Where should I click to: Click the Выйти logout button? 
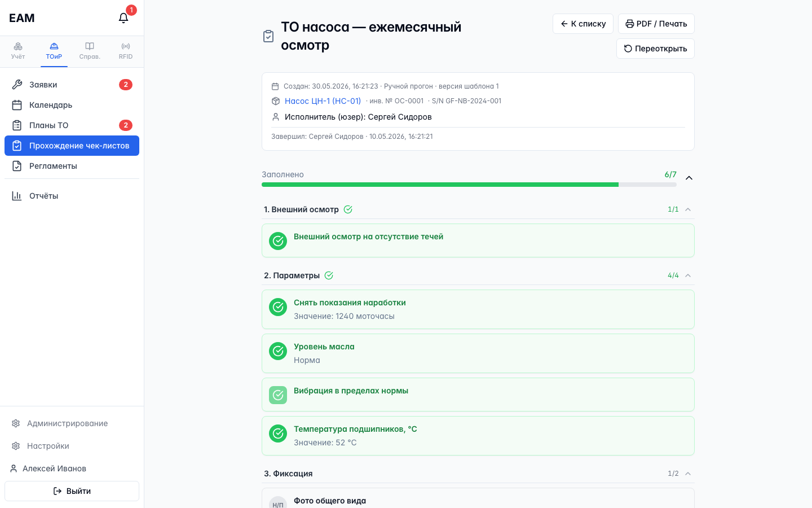coord(72,491)
